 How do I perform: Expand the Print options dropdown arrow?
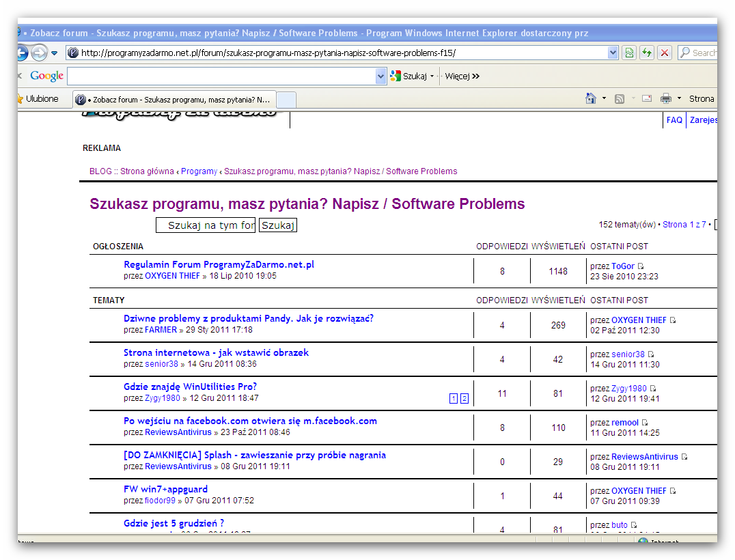(679, 98)
